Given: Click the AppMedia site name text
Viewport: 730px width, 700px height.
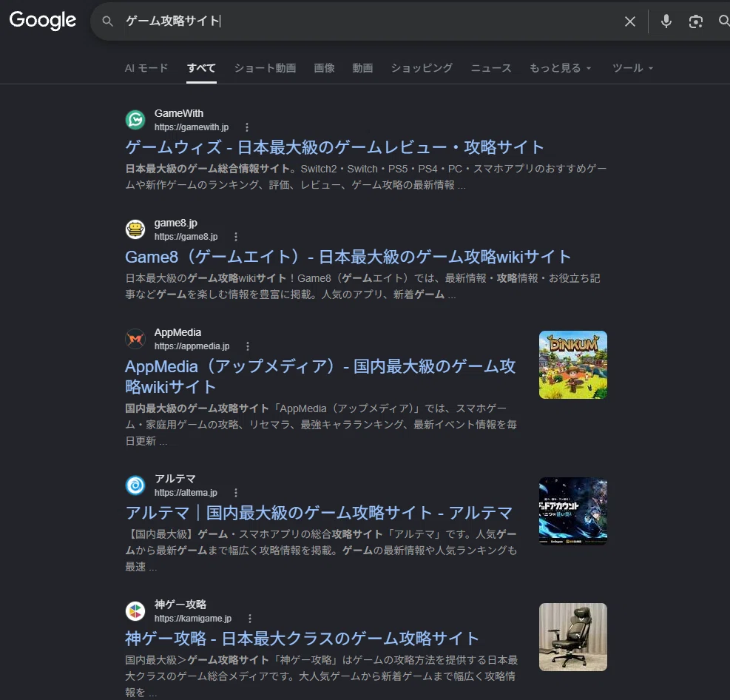Looking at the screenshot, I should [x=178, y=332].
